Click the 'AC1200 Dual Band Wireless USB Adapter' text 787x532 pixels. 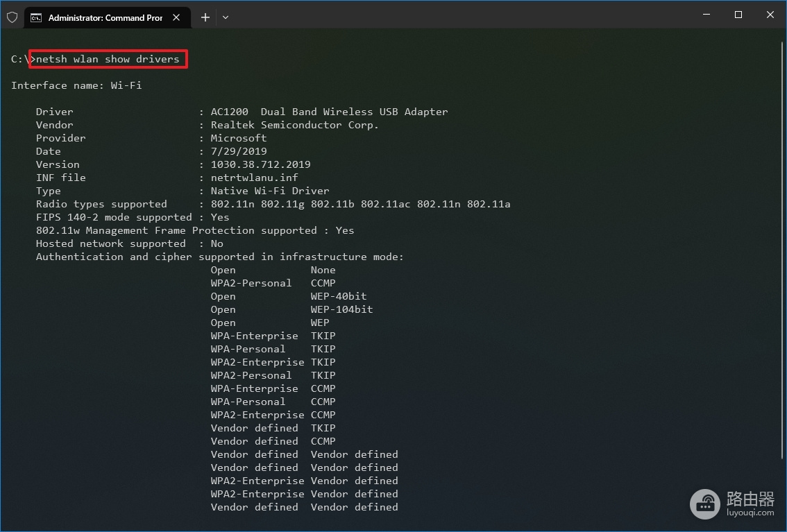(x=329, y=112)
